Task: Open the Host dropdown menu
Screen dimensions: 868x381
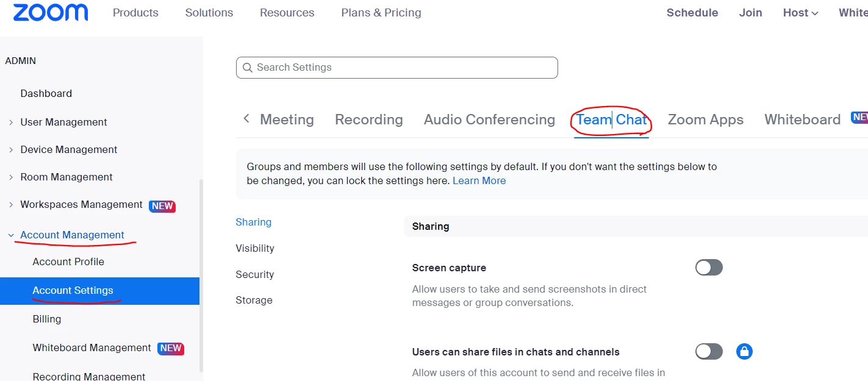Action: pyautogui.click(x=800, y=13)
